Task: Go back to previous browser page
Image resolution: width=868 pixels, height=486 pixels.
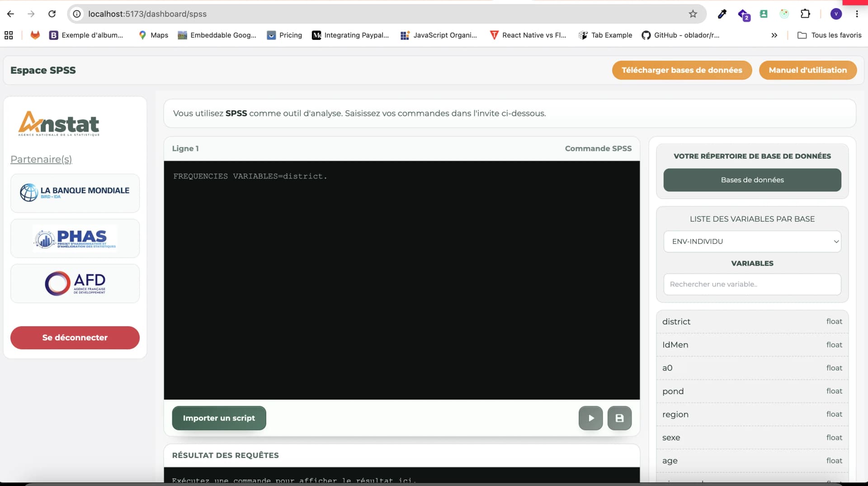Action: pyautogui.click(x=10, y=14)
